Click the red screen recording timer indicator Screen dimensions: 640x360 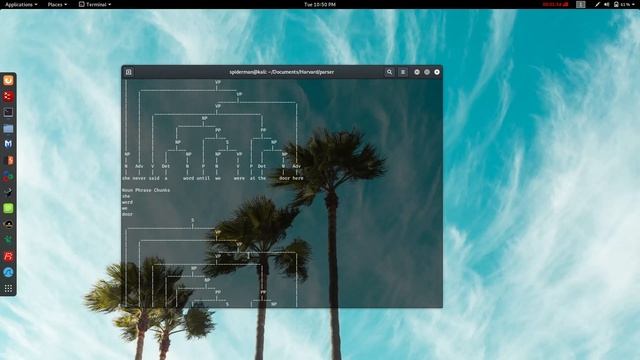[x=555, y=4]
